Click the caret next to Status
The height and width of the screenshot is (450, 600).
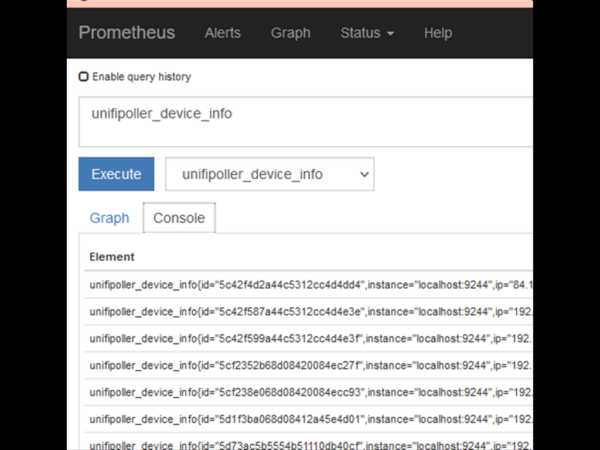pos(390,34)
